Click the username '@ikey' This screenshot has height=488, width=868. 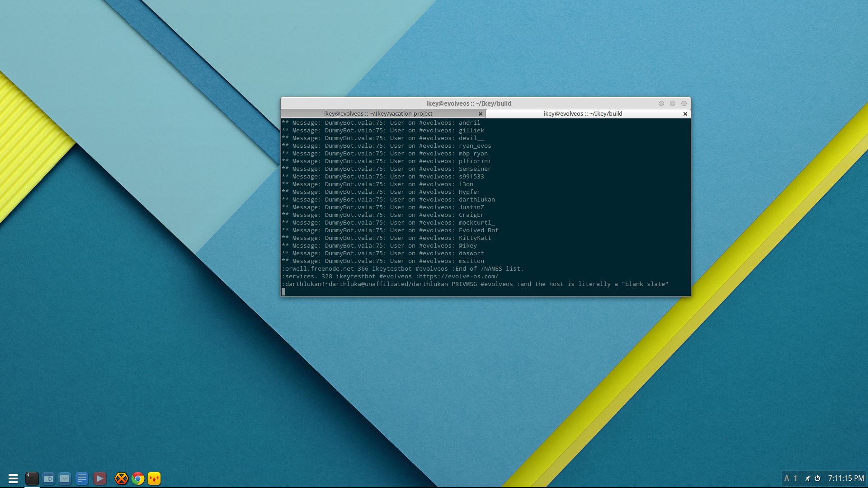point(467,246)
